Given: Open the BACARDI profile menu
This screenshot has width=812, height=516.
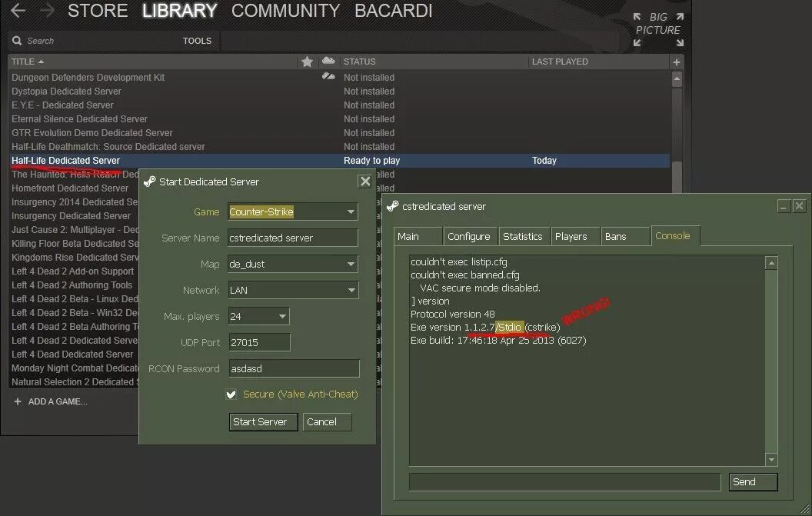Looking at the screenshot, I should pyautogui.click(x=393, y=10).
